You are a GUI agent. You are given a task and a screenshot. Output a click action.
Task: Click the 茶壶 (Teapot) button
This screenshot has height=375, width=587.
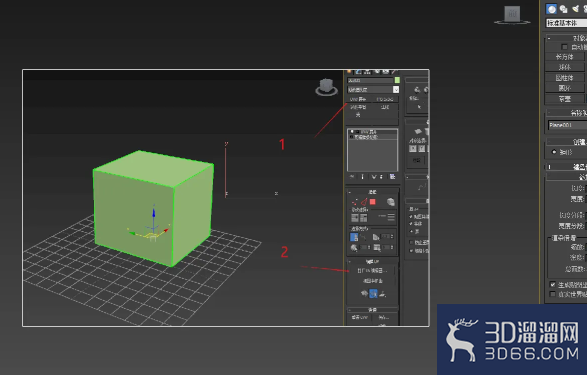(565, 99)
